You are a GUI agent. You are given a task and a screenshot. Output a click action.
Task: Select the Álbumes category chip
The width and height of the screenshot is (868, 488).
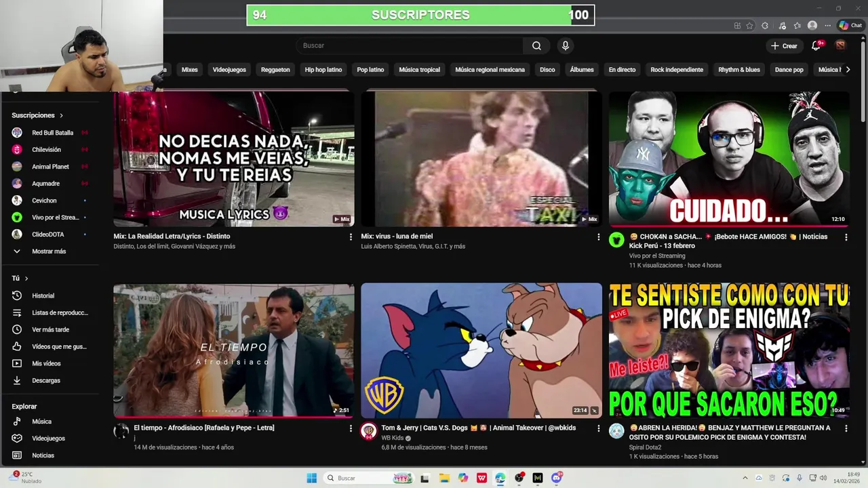click(x=582, y=70)
